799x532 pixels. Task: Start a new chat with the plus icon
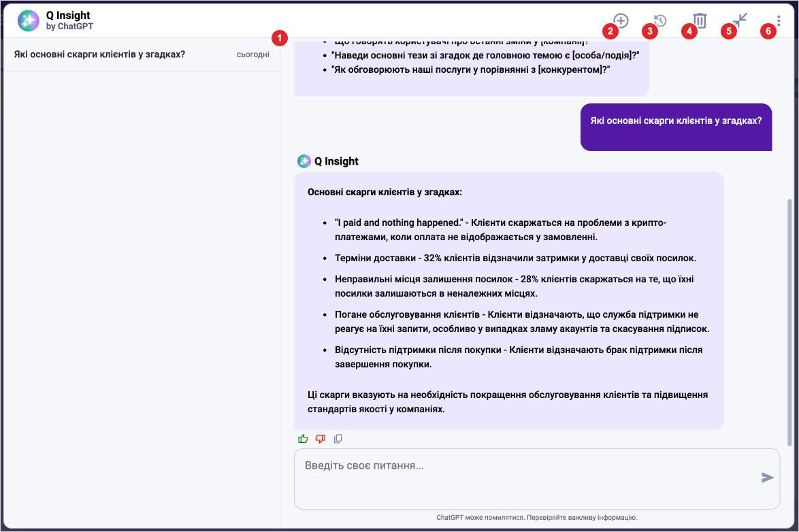click(x=621, y=20)
